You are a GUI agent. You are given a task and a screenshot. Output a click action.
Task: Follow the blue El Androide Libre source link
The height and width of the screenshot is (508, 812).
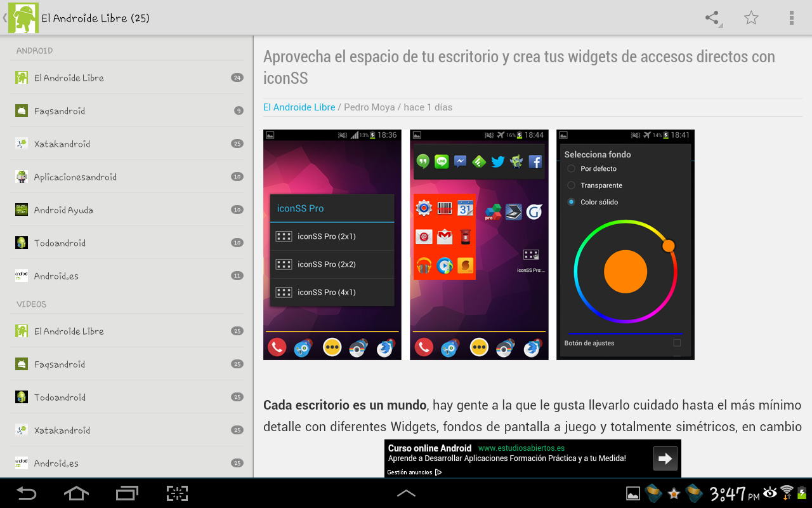pyautogui.click(x=299, y=107)
